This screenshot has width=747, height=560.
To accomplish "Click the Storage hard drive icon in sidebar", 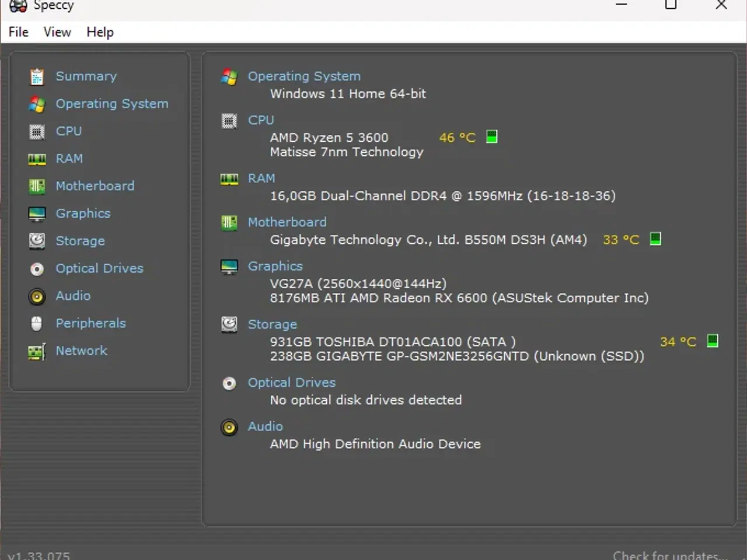I will [x=37, y=241].
